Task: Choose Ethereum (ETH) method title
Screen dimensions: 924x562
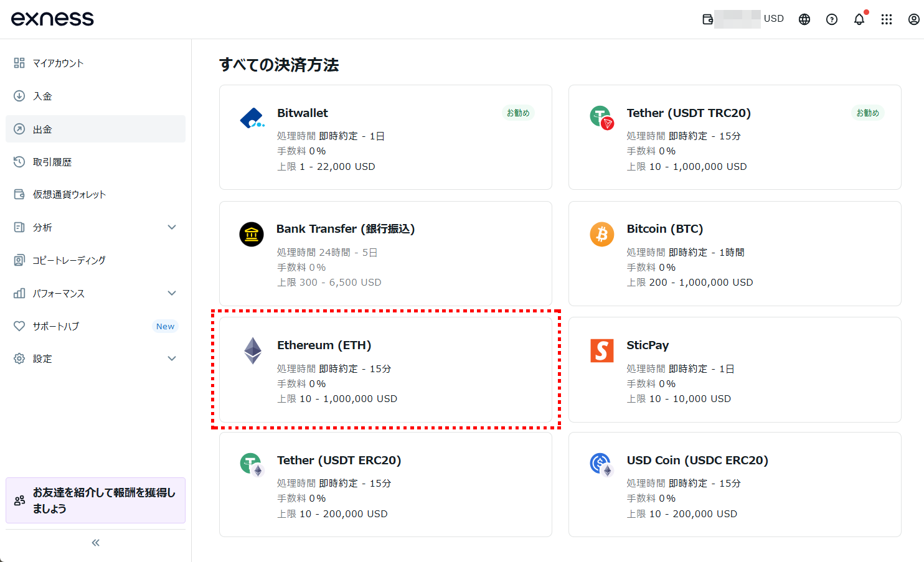Action: click(x=324, y=345)
